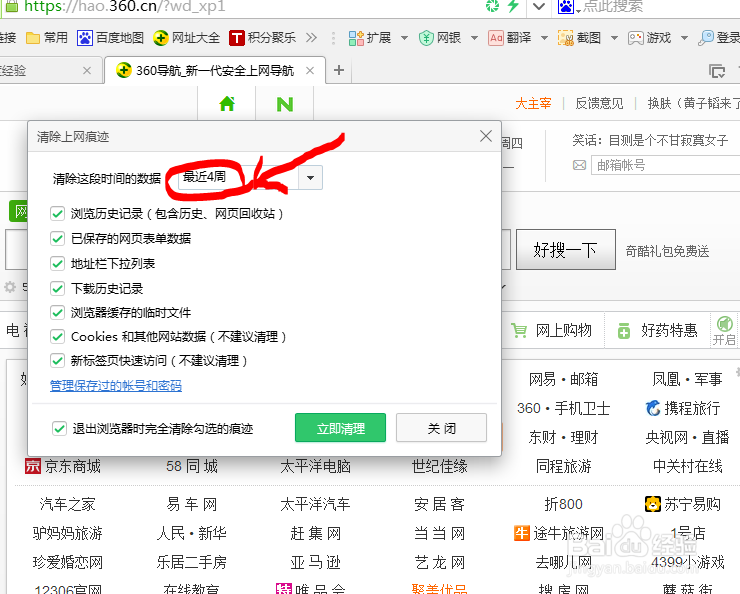Open the 网易·邮箱 link
740x594 pixels.
coord(563,379)
